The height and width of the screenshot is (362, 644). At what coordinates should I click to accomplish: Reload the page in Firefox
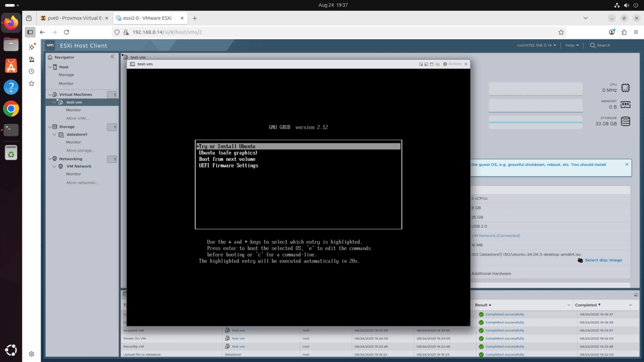67,32
